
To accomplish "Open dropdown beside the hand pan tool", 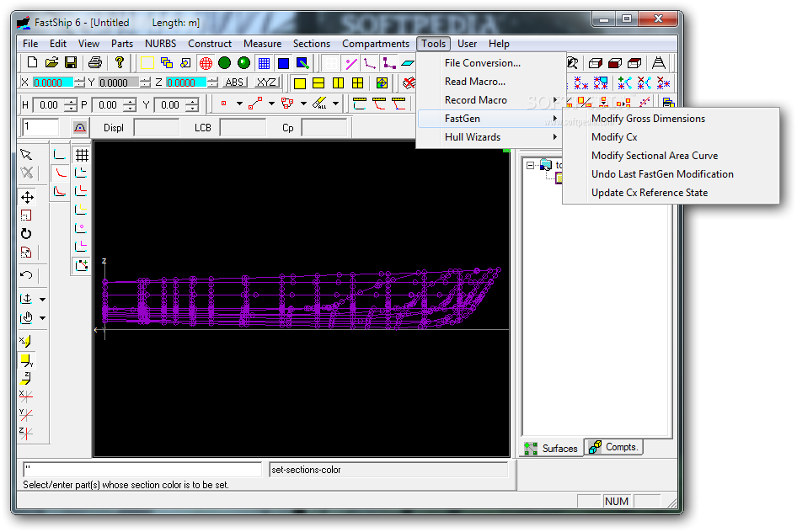I will (43, 318).
